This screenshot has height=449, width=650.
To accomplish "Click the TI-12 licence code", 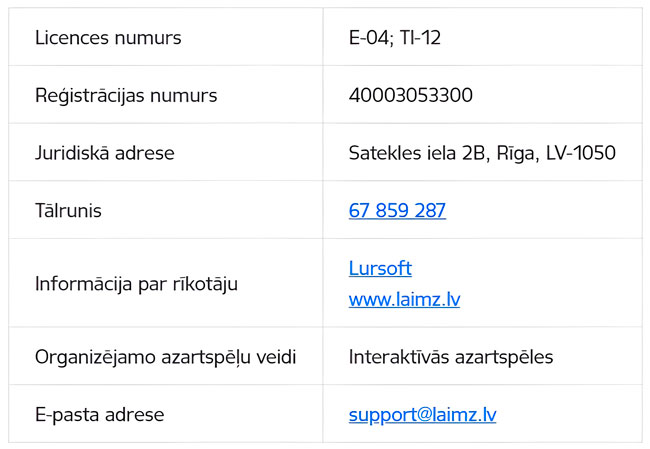I will coord(420,38).
